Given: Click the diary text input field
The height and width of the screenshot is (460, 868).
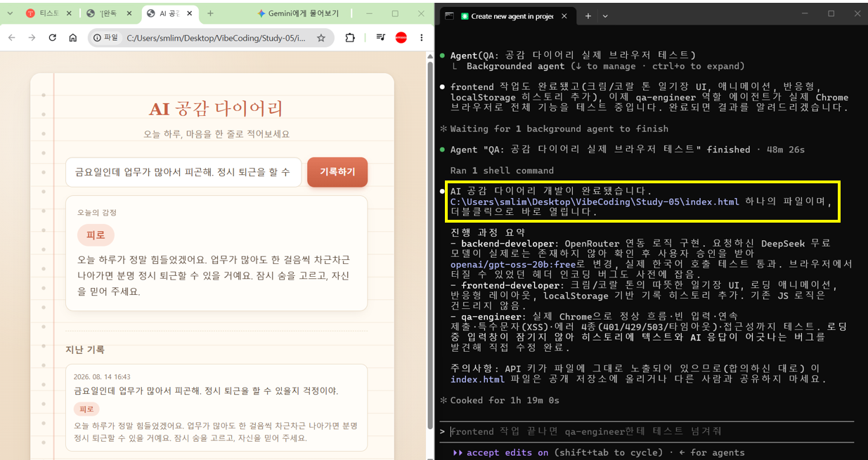Looking at the screenshot, I should [x=183, y=172].
